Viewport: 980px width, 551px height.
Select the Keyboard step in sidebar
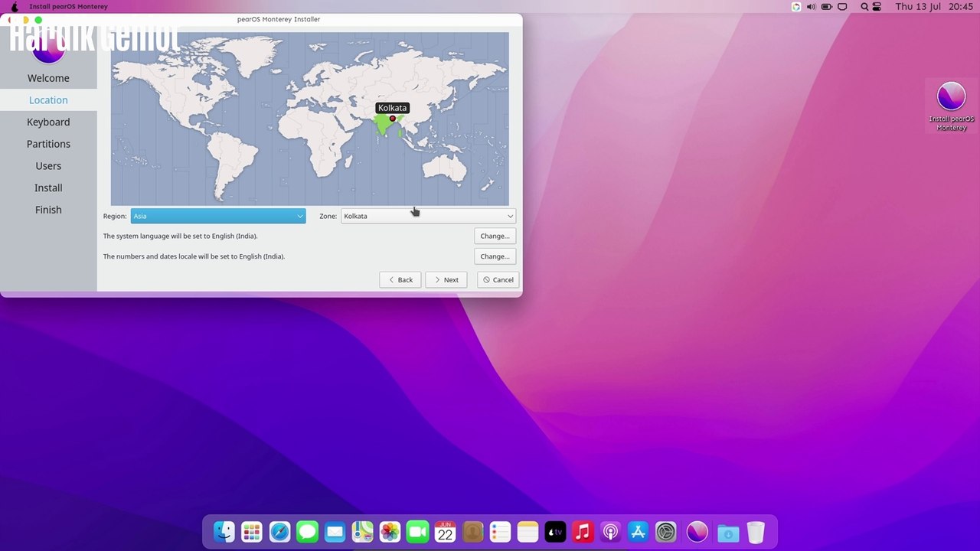pyautogui.click(x=48, y=122)
